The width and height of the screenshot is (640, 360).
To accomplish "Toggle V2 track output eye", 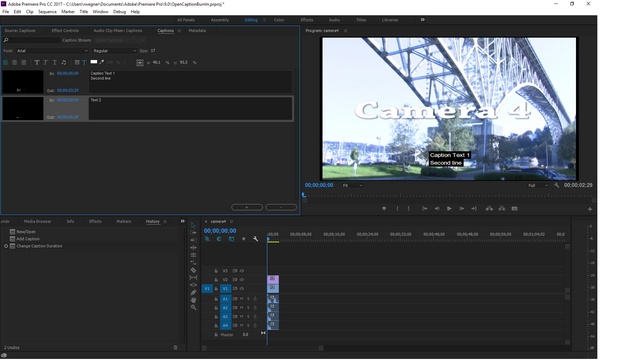I will (242, 280).
